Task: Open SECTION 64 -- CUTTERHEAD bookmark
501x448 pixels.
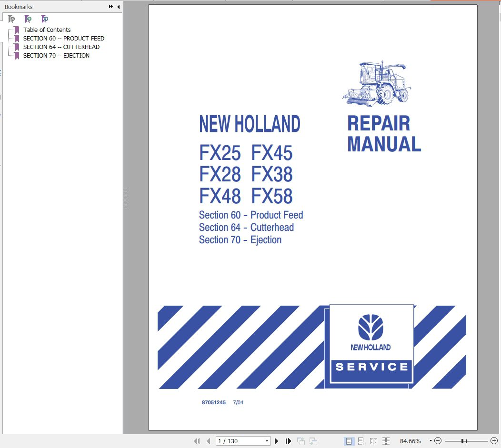Action: pyautogui.click(x=61, y=47)
